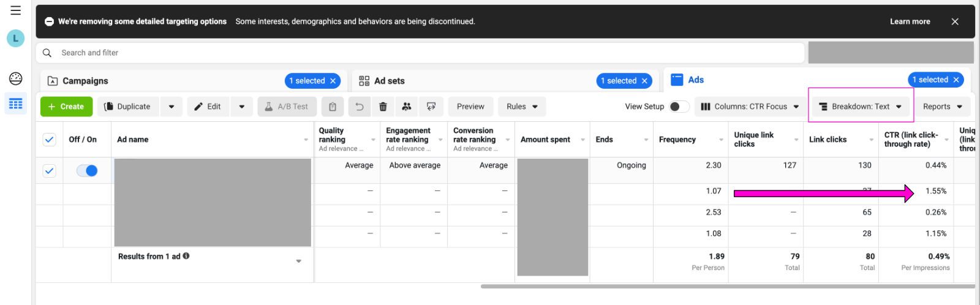The height and width of the screenshot is (305, 980).
Task: Clear the Ads 1 selected filter
Action: pyautogui.click(x=956, y=80)
